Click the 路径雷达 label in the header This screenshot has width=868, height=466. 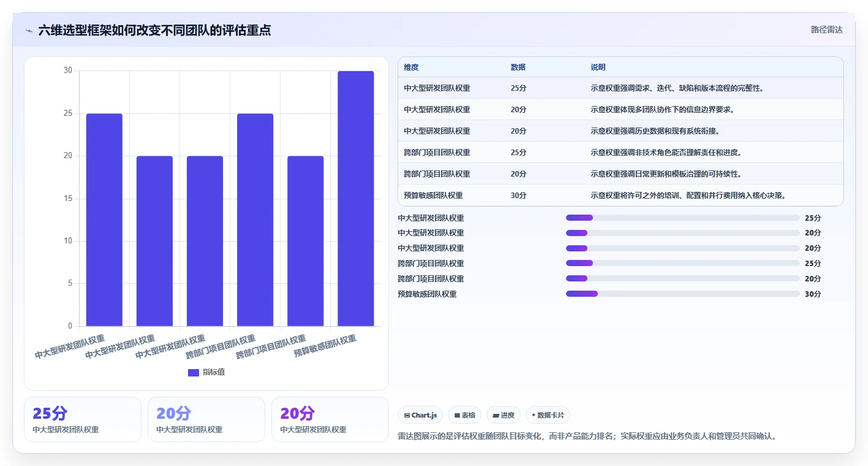(826, 29)
